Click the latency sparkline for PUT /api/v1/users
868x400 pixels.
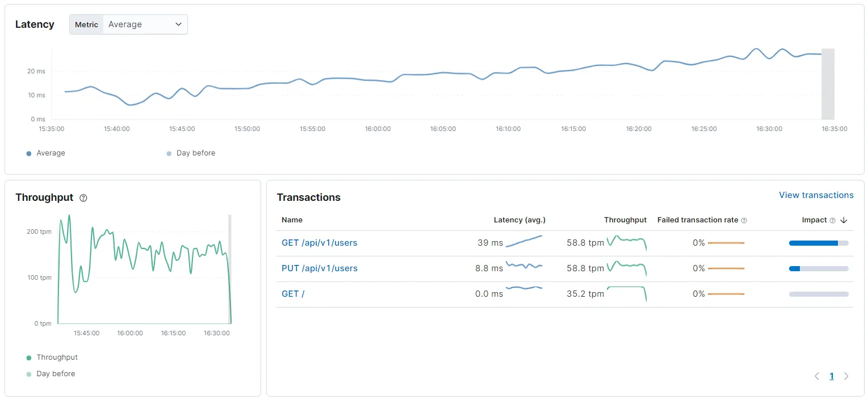coord(524,266)
